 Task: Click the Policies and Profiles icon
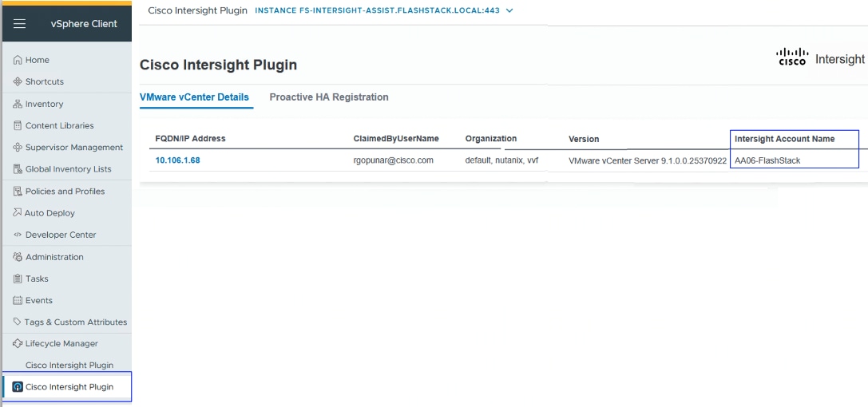(x=18, y=192)
